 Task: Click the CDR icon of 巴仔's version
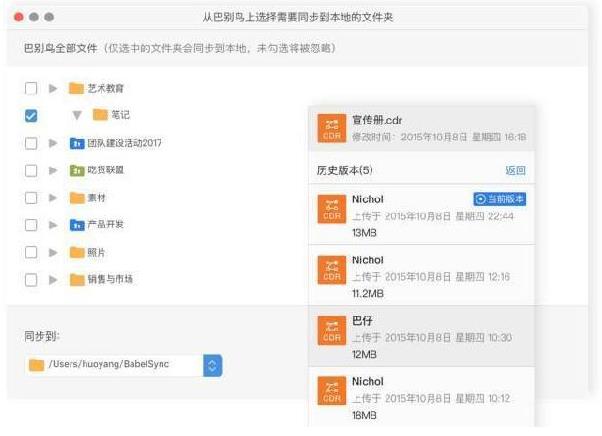[331, 330]
